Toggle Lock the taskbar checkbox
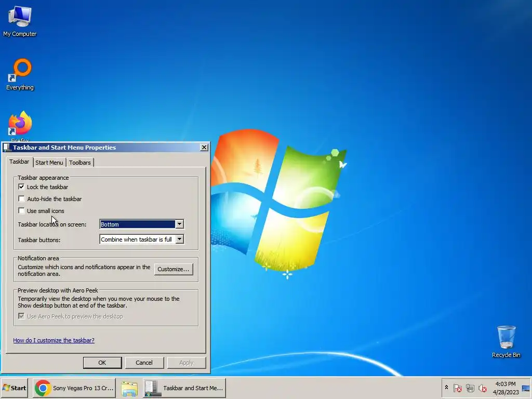The height and width of the screenshot is (399, 532). point(21,187)
